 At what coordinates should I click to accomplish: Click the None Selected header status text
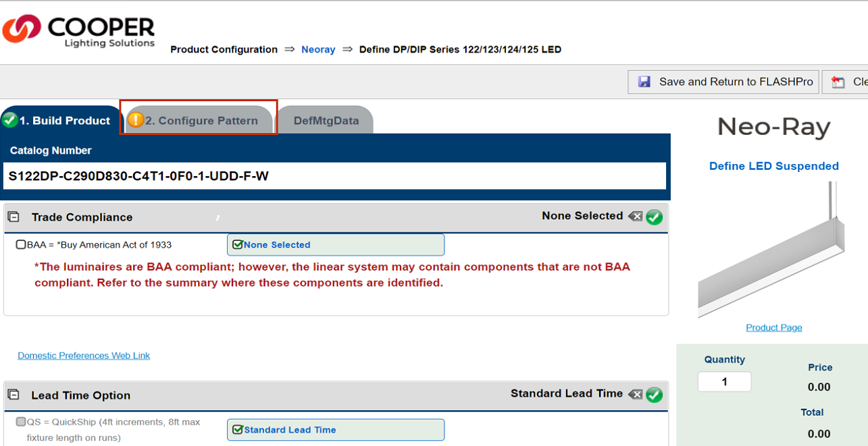click(582, 216)
